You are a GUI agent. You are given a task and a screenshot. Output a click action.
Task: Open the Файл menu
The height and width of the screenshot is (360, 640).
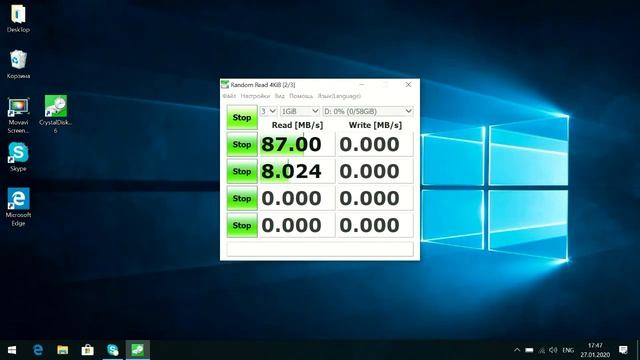pos(229,96)
